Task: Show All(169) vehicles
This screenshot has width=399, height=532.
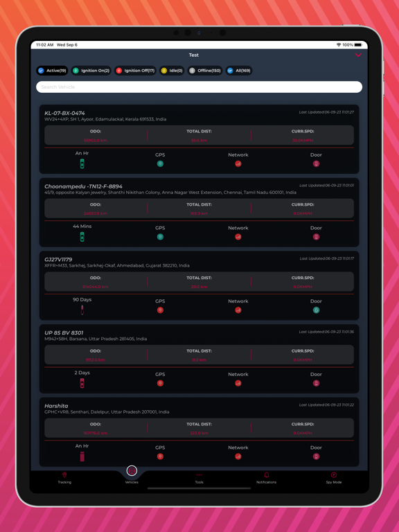Action: 239,71
